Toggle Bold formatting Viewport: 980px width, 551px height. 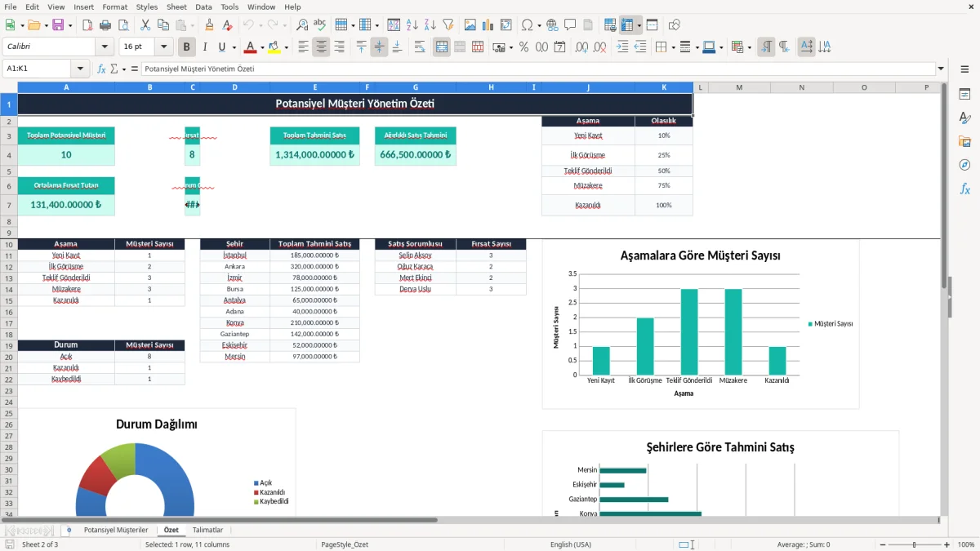coord(187,47)
